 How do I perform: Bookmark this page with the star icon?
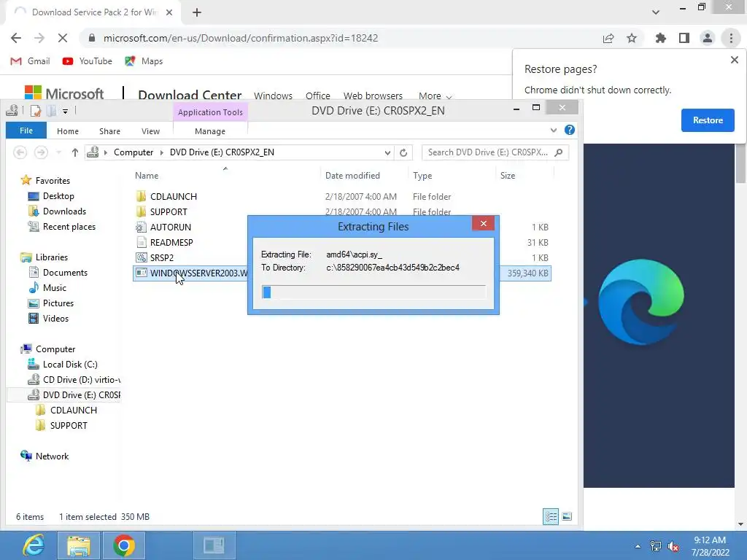pyautogui.click(x=632, y=38)
